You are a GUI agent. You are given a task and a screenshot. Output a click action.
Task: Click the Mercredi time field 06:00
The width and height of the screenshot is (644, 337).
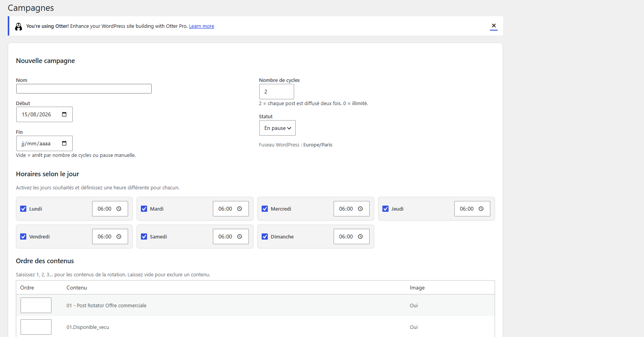coord(351,209)
